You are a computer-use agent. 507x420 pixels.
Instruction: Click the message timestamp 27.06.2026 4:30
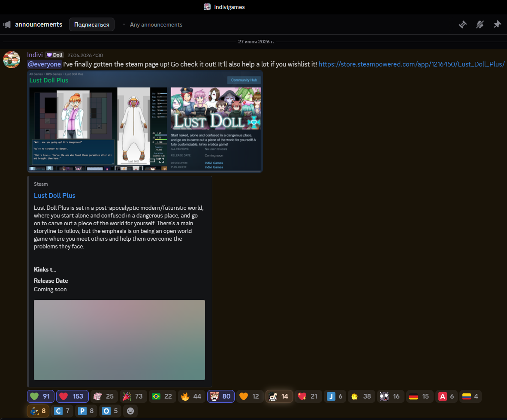pyautogui.click(x=85, y=55)
